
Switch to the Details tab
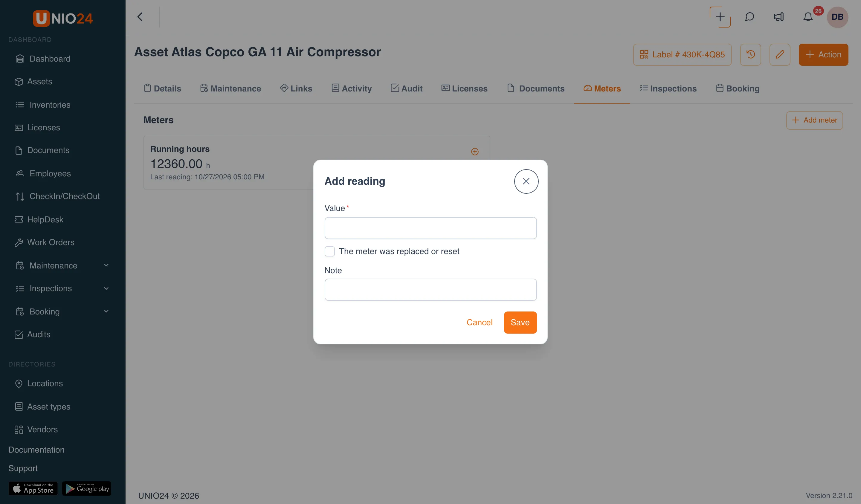pyautogui.click(x=162, y=88)
